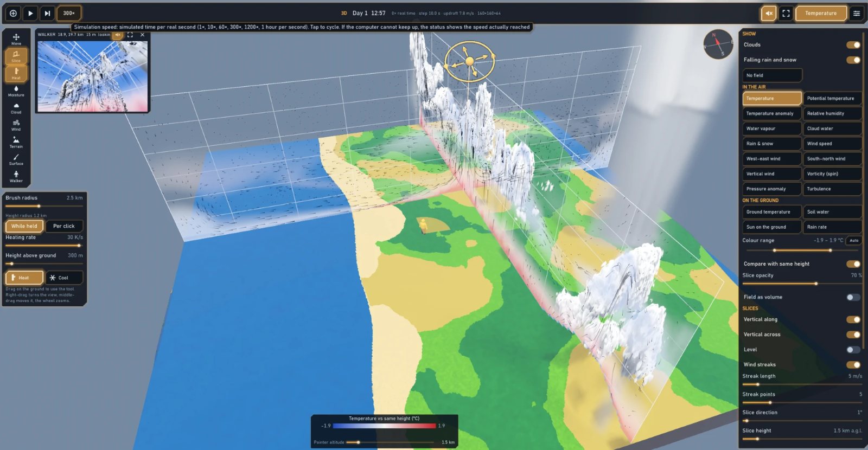The height and width of the screenshot is (450, 868).
Task: Cycle the 300× simulation speed button
Action: pos(69,13)
